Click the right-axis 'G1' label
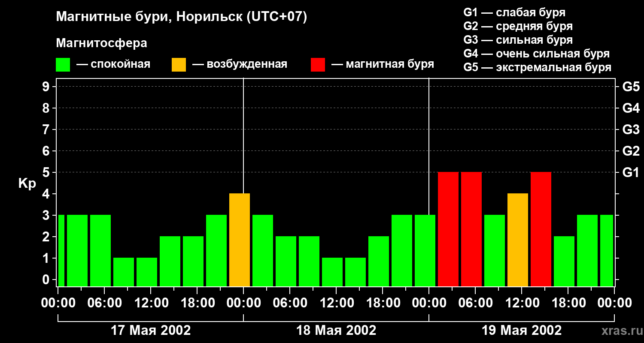 (x=631, y=172)
